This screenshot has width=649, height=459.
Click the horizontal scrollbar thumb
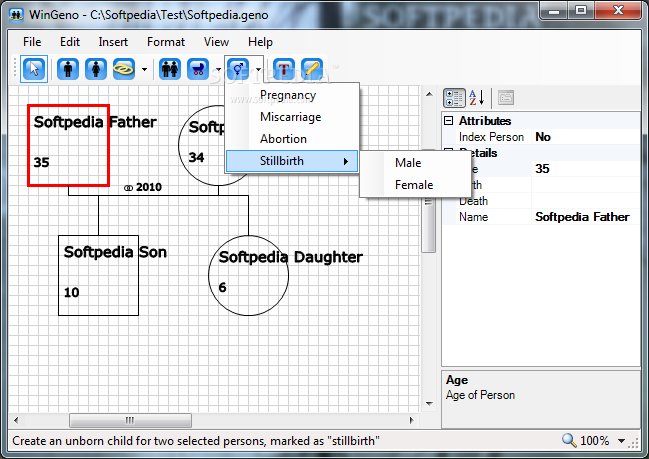point(130,420)
